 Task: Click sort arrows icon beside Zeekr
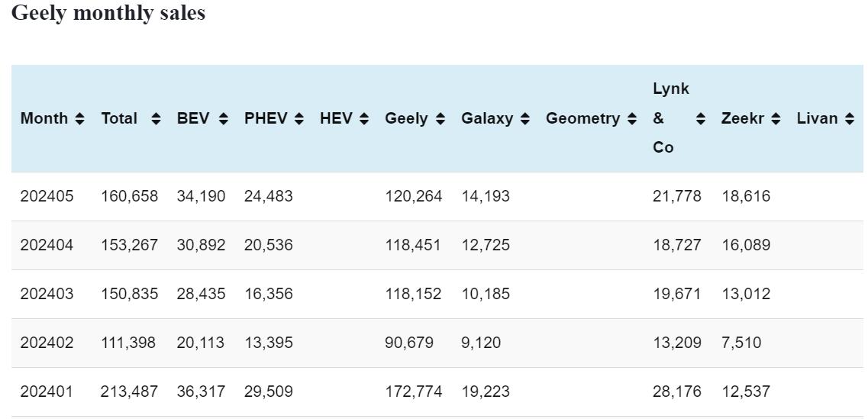pyautogui.click(x=776, y=119)
